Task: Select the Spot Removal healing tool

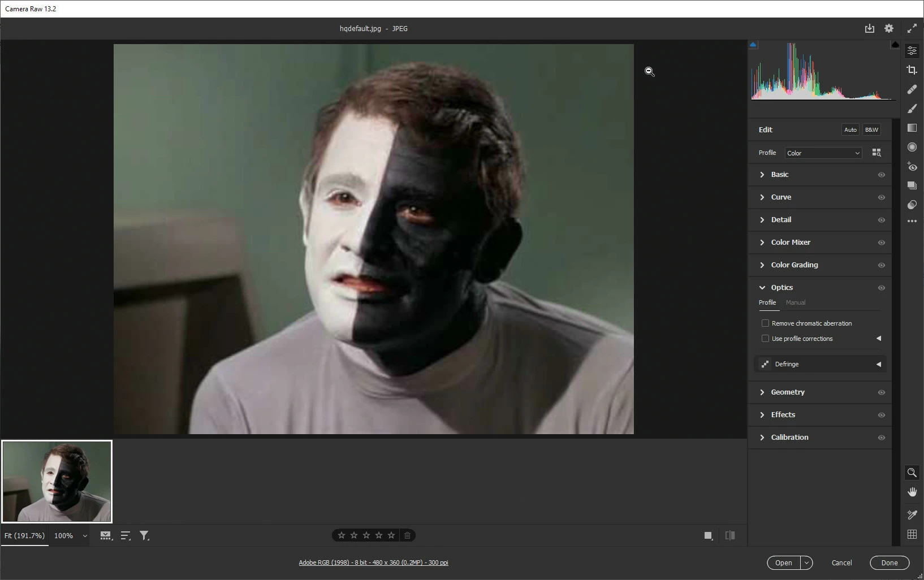Action: click(x=912, y=89)
